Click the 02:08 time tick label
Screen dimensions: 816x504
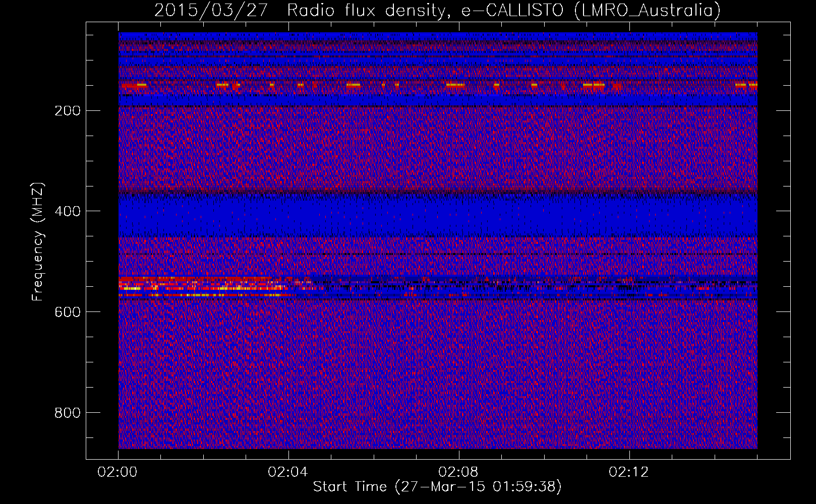click(459, 472)
